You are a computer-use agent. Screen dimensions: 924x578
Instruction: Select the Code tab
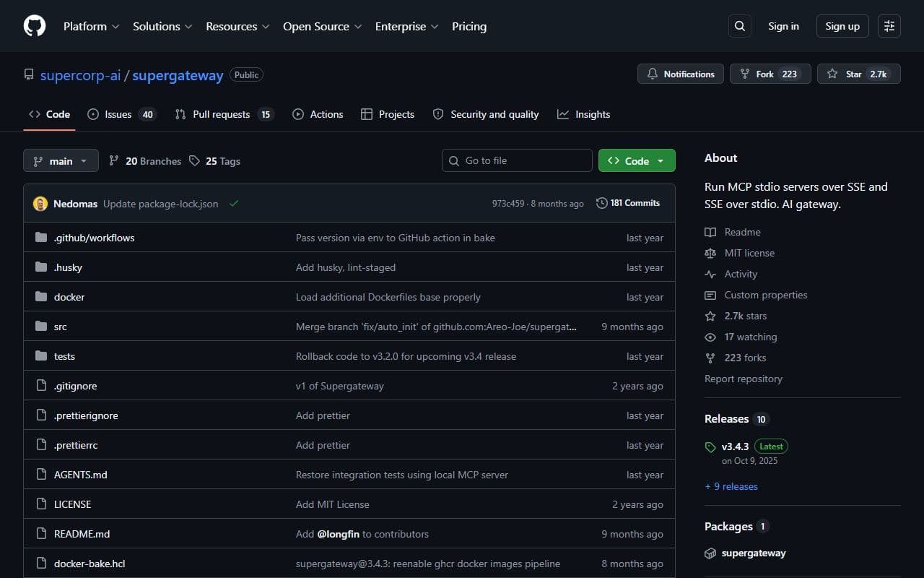49,114
